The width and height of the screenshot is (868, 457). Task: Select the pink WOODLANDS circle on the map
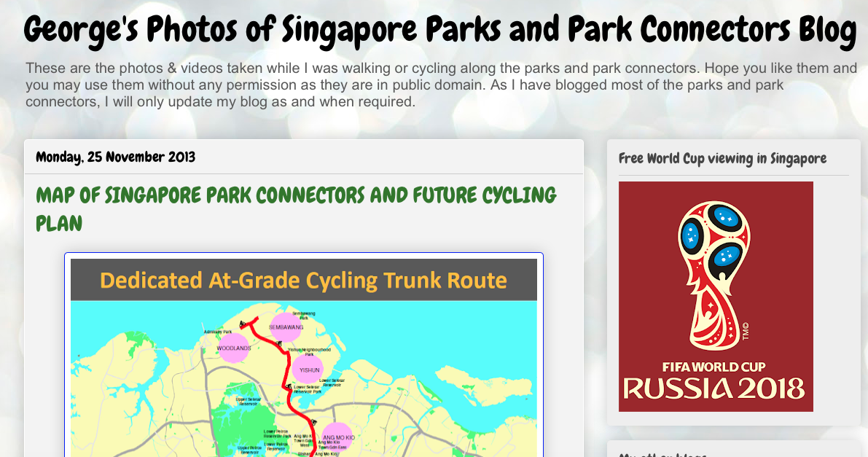pyautogui.click(x=232, y=348)
